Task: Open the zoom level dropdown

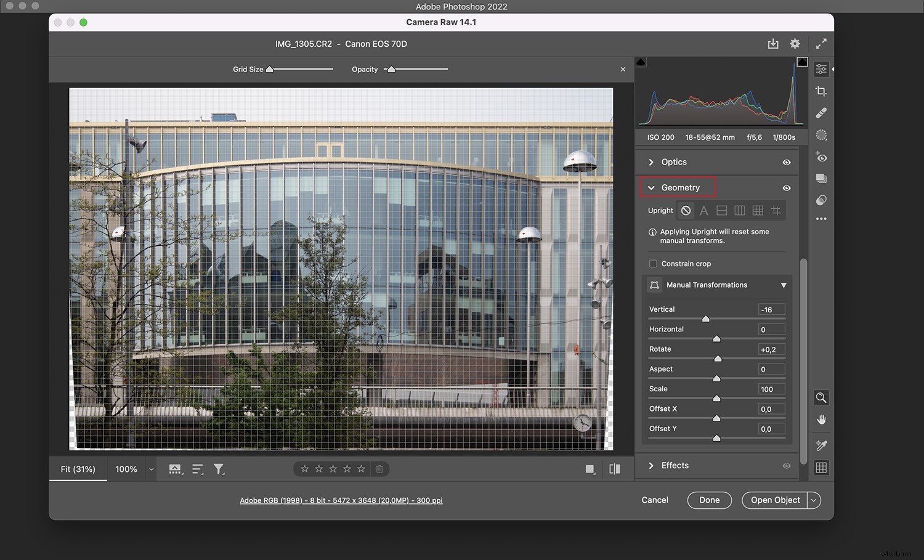Action: 150,469
